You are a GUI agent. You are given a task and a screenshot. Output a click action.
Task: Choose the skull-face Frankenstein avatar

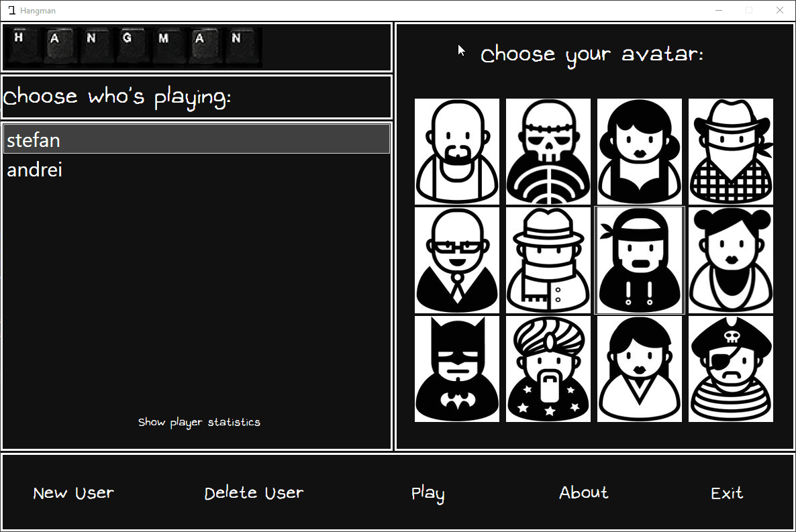coord(548,152)
